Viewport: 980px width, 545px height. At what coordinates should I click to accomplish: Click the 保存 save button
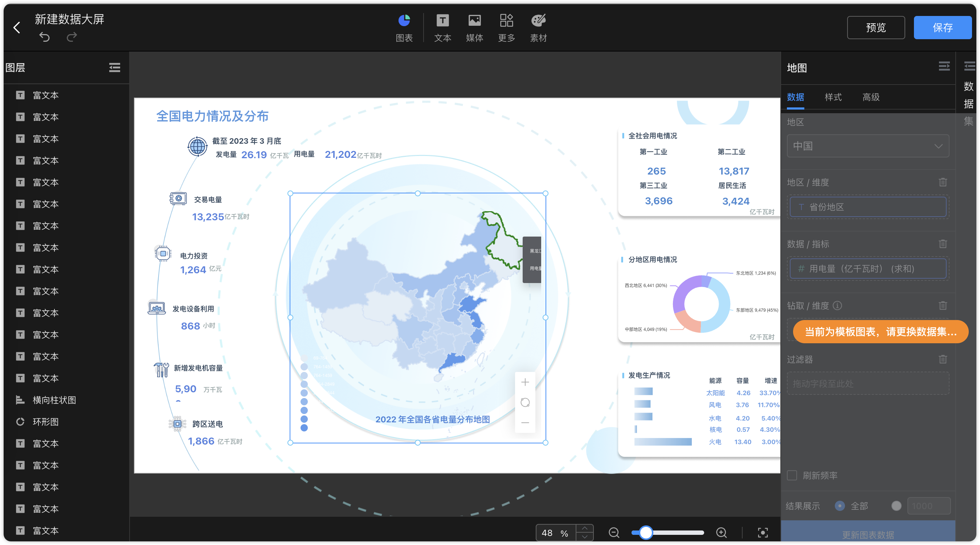coord(942,27)
